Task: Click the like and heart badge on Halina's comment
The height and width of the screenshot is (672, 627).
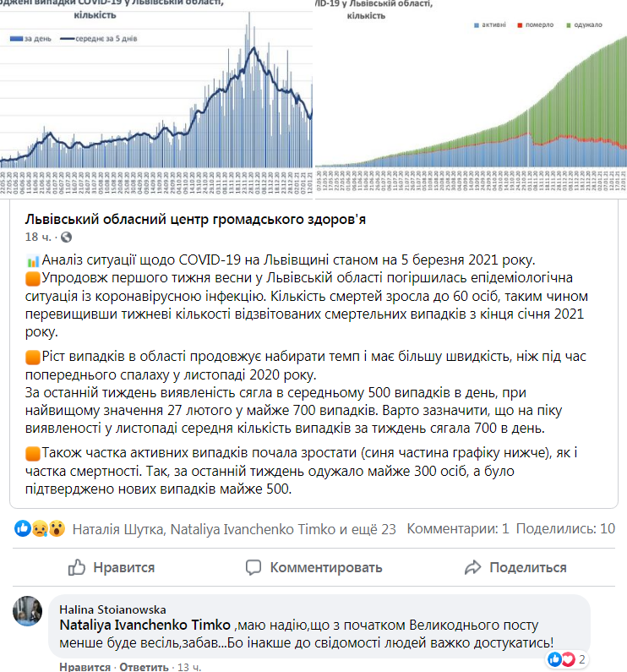Action: [560, 658]
